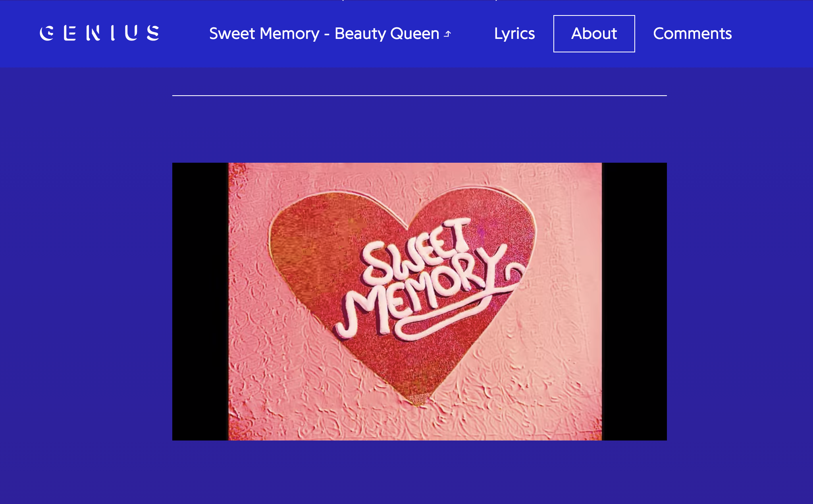Click the letter N in the Genius logo
Image resolution: width=813 pixels, height=504 pixels.
[93, 33]
